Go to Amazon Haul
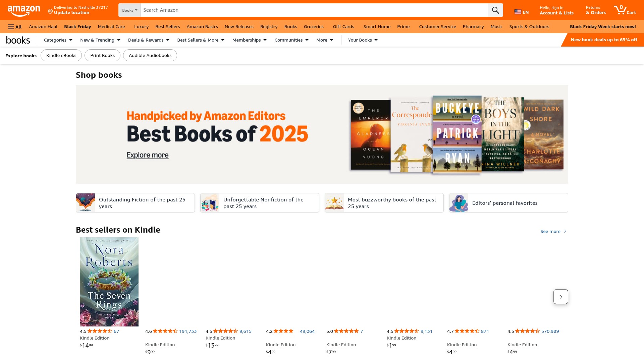This screenshot has width=644, height=362. [x=43, y=26]
